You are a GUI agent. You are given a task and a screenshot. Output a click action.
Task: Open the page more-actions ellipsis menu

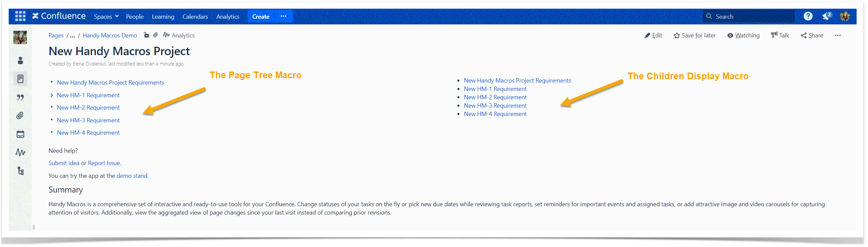[838, 35]
